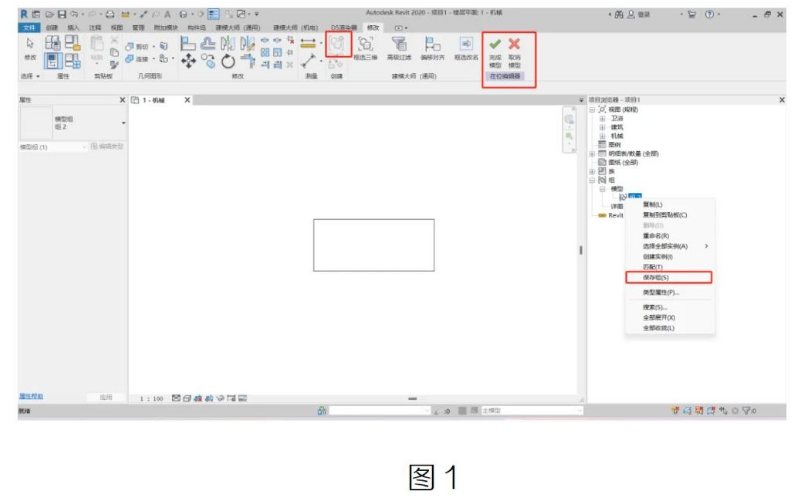
Task: Click the Copy tool in 修改 panel
Action: pos(208,61)
